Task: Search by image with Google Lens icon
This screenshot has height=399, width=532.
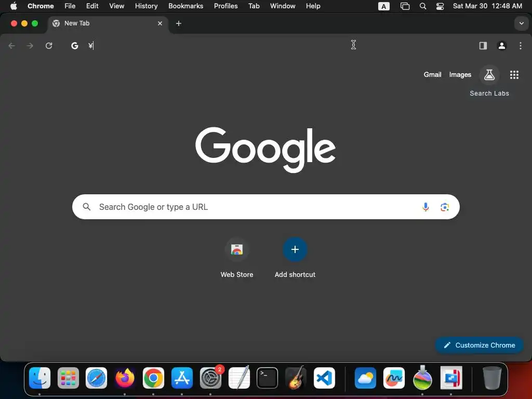Action: coord(445,207)
